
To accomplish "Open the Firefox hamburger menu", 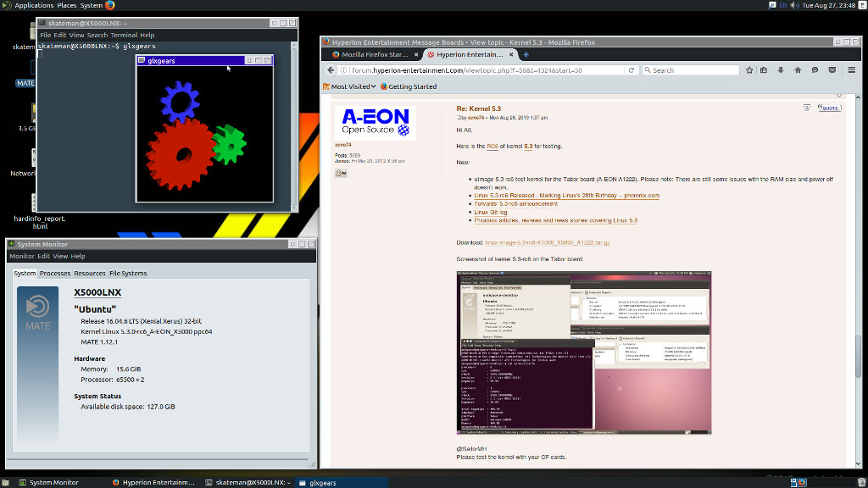I will [x=851, y=70].
